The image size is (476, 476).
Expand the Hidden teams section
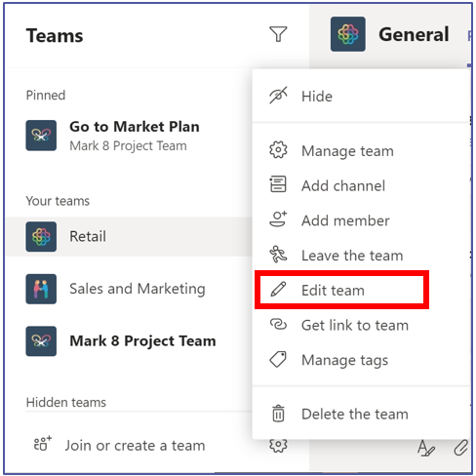tap(66, 402)
